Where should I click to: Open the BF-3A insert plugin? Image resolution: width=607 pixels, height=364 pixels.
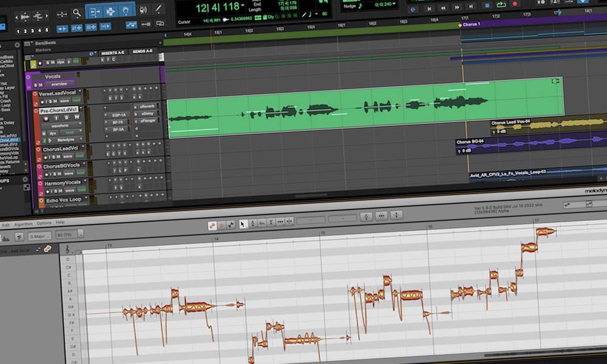118,130
